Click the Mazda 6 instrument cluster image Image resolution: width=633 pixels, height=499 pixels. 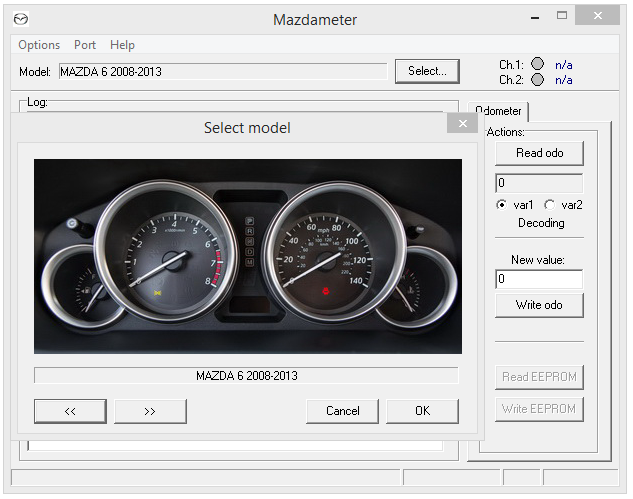click(248, 256)
